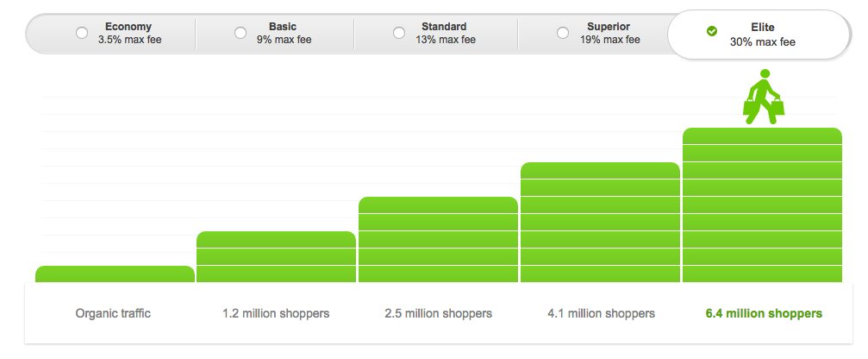This screenshot has width=868, height=359.
Task: Select the Basic radio button
Action: (x=240, y=33)
